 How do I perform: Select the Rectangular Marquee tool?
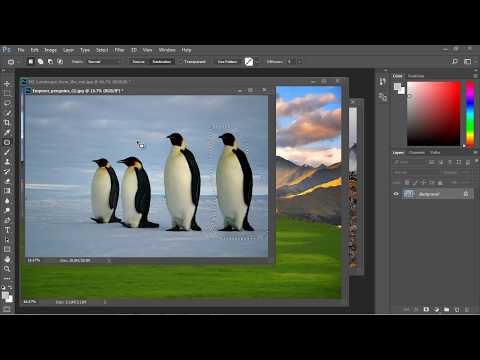click(x=7, y=93)
